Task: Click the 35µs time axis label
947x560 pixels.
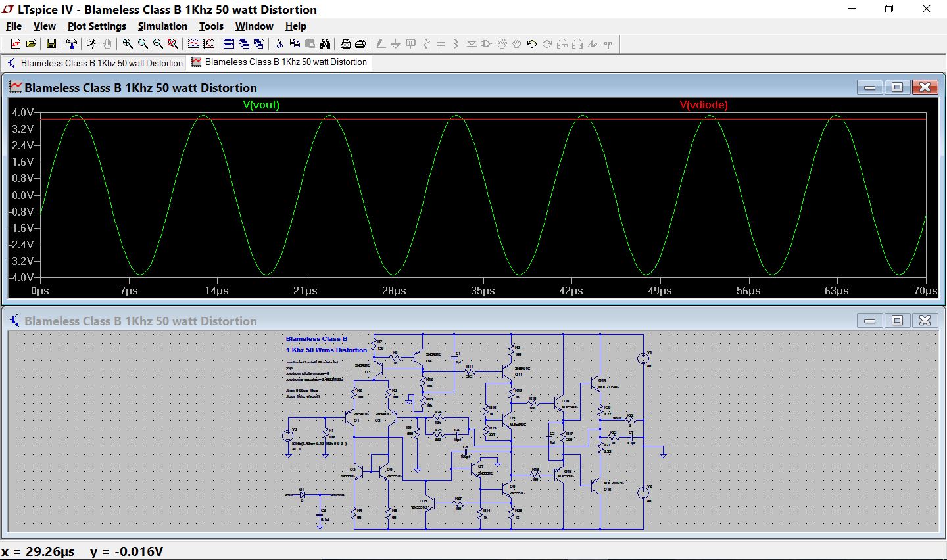Action: (483, 291)
